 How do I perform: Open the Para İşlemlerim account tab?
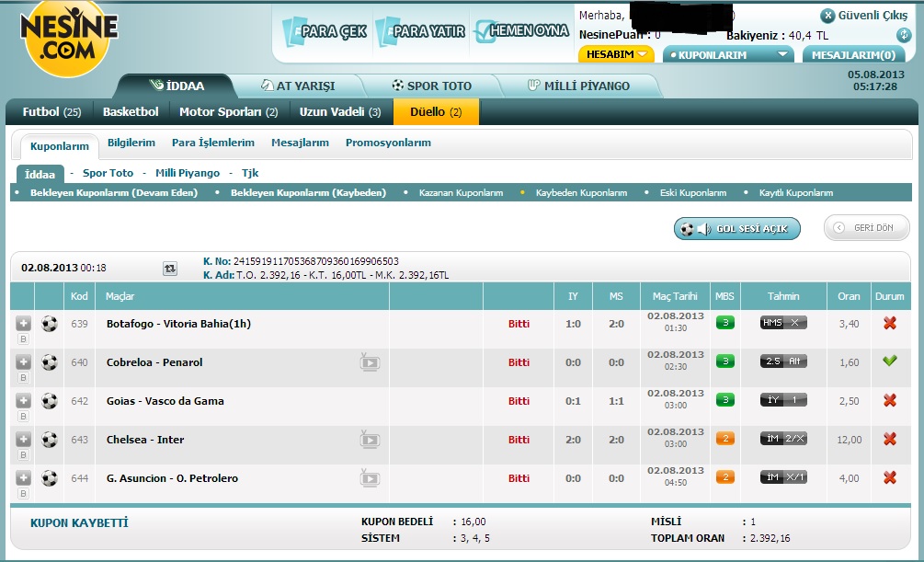click(213, 143)
